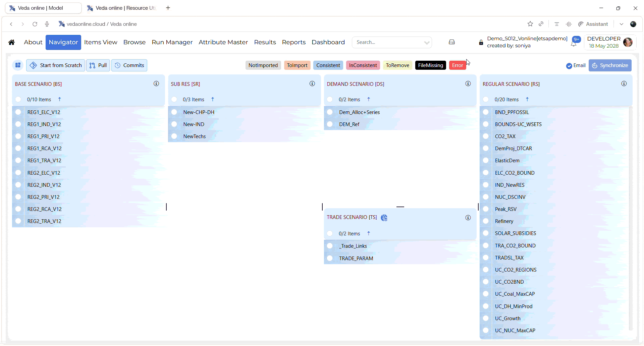Expand browser chevron menu
644x346 pixels.
click(x=622, y=24)
